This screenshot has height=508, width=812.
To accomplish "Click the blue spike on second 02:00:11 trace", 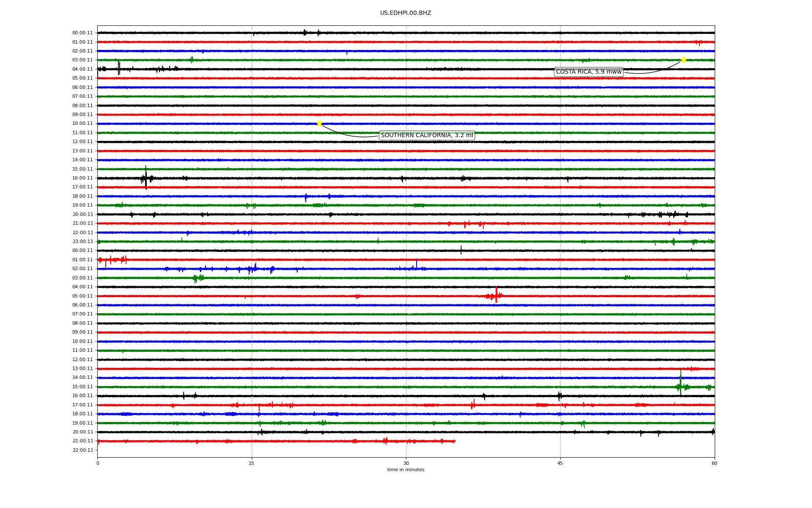I will [x=417, y=264].
